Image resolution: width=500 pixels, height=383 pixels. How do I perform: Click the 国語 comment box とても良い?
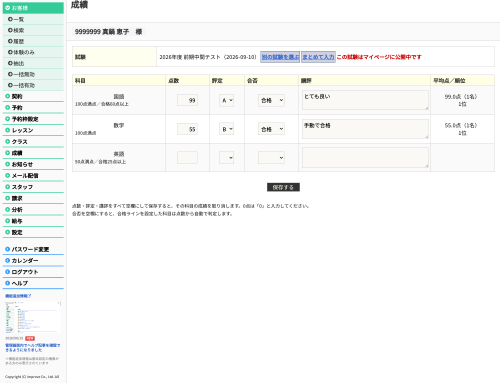365,100
